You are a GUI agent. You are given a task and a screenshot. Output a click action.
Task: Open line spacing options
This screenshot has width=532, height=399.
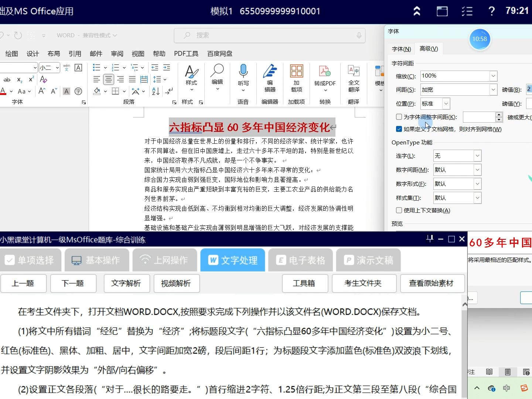click(159, 79)
